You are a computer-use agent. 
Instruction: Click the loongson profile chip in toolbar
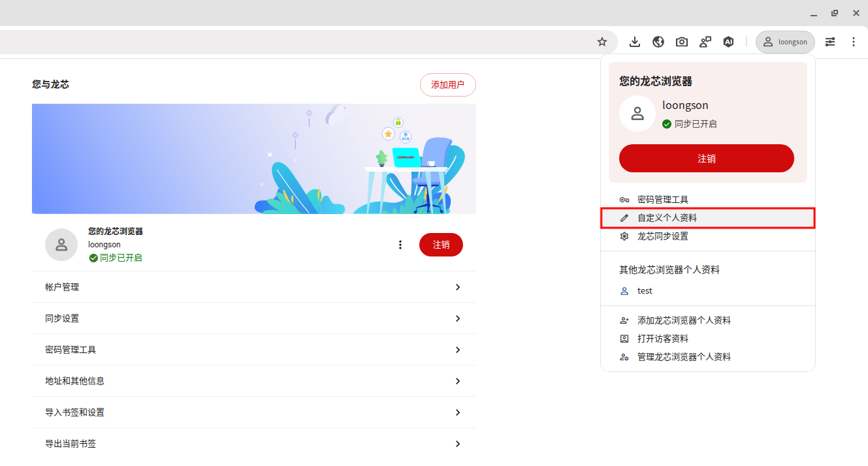tap(785, 42)
